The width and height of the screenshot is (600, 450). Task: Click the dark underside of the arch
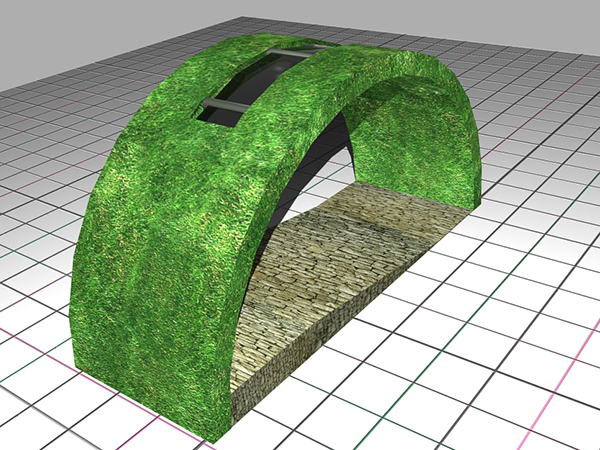300,170
